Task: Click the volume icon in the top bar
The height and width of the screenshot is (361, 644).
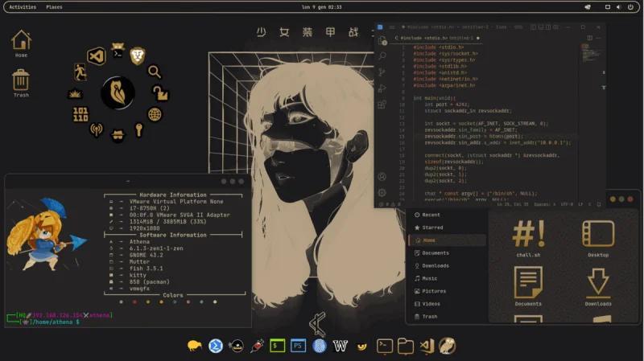Action: click(618, 7)
